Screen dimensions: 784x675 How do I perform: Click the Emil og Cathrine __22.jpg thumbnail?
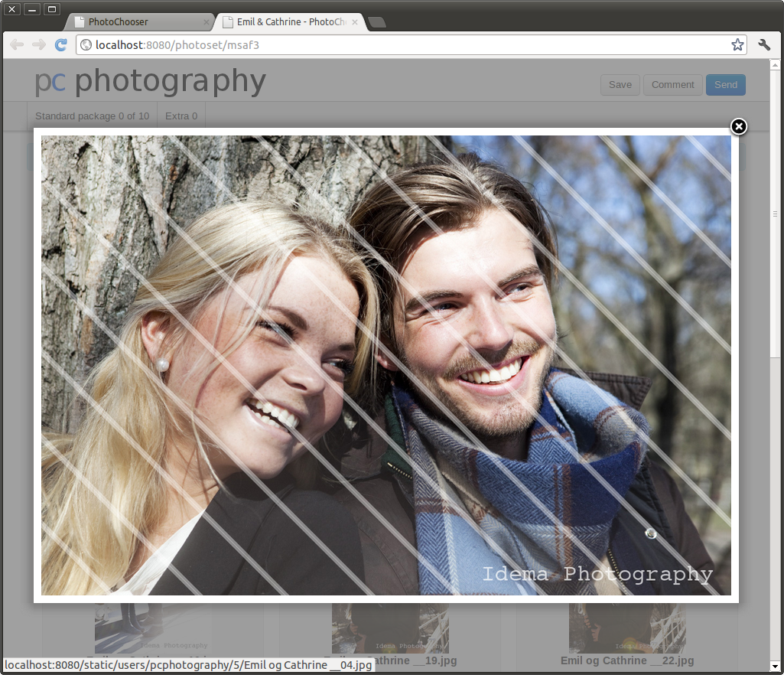(x=627, y=629)
